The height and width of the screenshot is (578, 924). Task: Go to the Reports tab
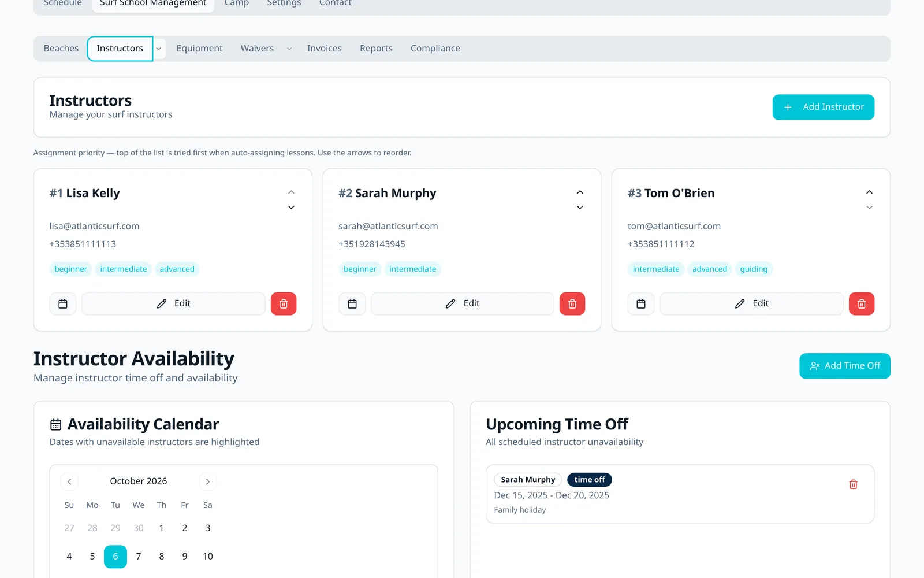(x=376, y=49)
